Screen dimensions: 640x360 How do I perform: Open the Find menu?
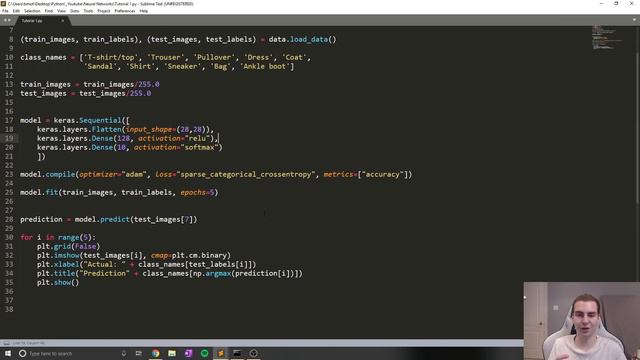click(x=49, y=11)
